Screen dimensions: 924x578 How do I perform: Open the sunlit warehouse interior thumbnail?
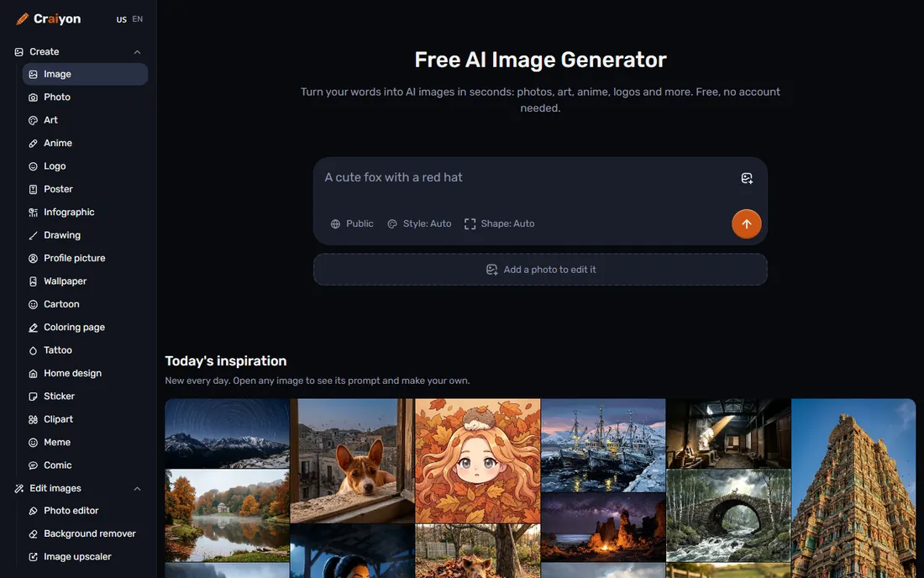(728, 433)
